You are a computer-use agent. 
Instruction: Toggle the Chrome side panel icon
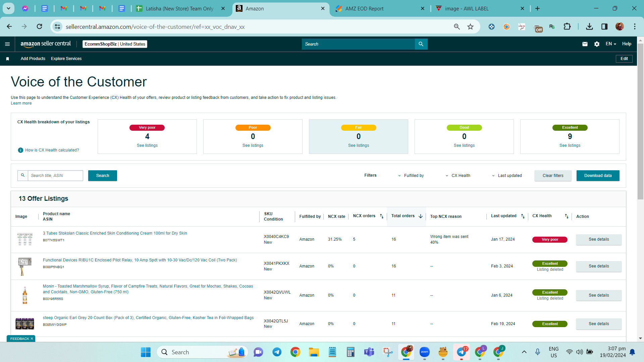pyautogui.click(x=604, y=26)
